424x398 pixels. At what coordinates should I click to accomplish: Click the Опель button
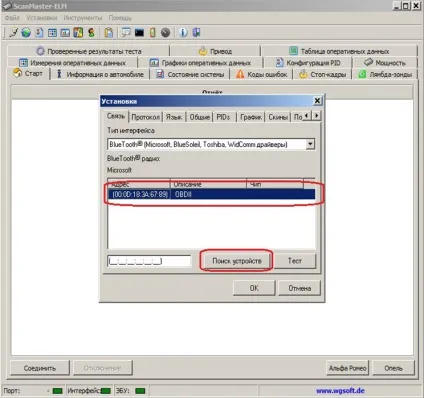pyautogui.click(x=393, y=368)
